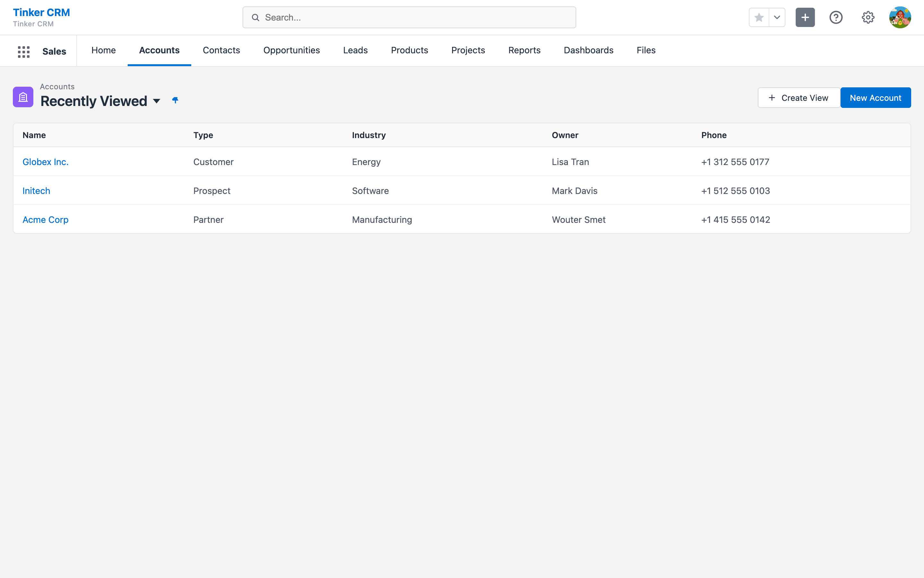Focus the Search input field
The image size is (924, 578).
pos(409,18)
